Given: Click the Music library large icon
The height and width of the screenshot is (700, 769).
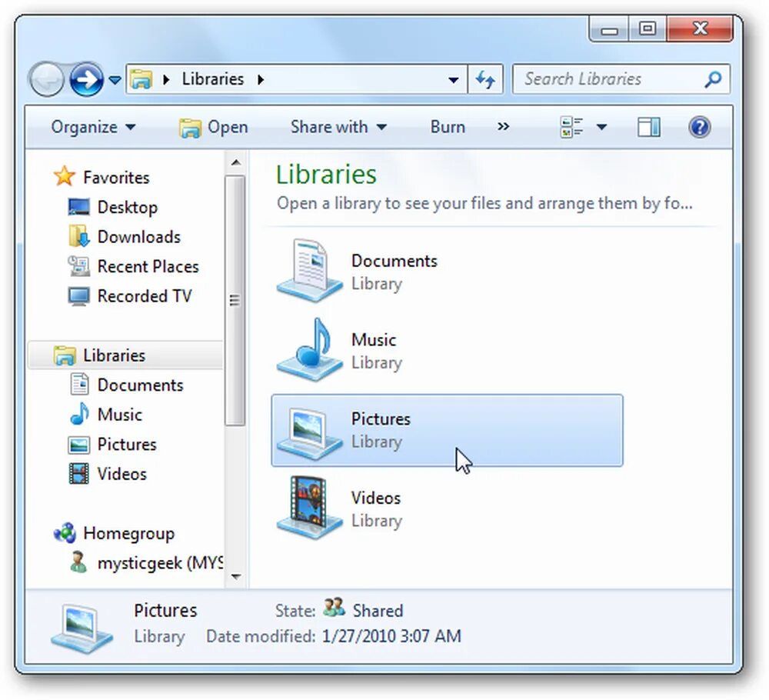Looking at the screenshot, I should [x=309, y=350].
